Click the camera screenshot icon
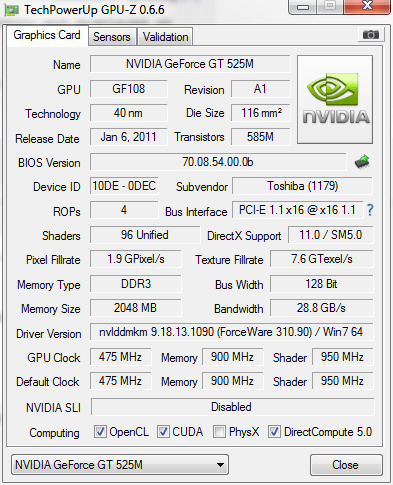The image size is (393, 485). click(371, 34)
